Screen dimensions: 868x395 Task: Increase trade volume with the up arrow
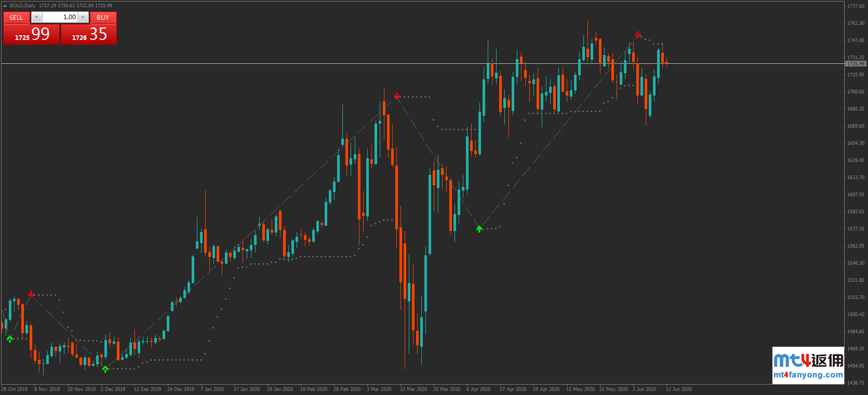click(x=83, y=17)
